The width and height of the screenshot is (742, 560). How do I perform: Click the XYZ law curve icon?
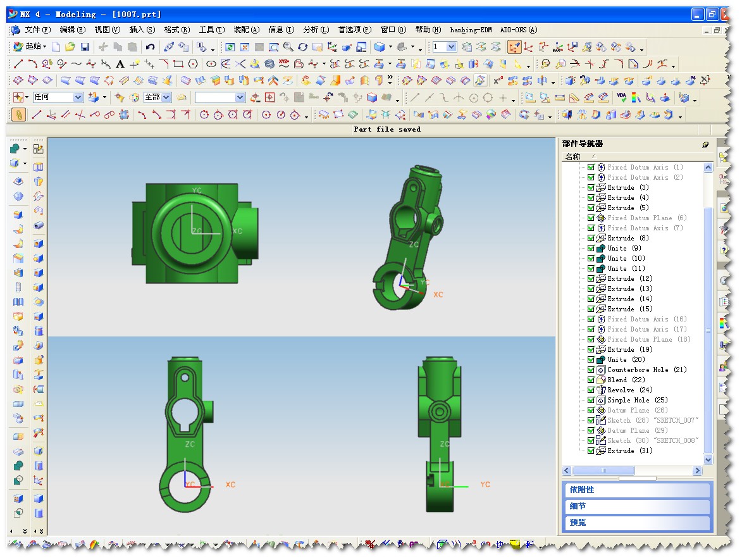point(284,64)
